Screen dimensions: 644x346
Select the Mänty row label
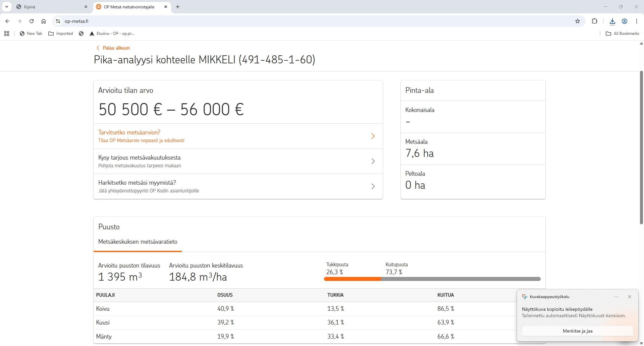[x=104, y=337]
